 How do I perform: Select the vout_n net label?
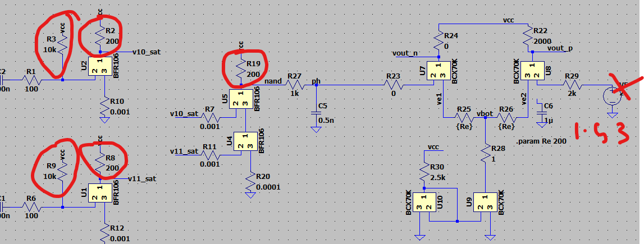pos(405,53)
